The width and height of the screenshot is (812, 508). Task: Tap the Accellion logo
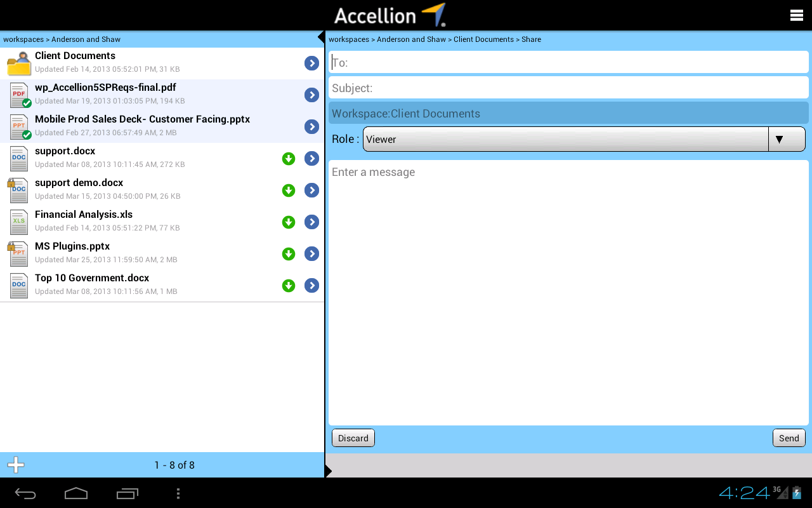point(390,15)
